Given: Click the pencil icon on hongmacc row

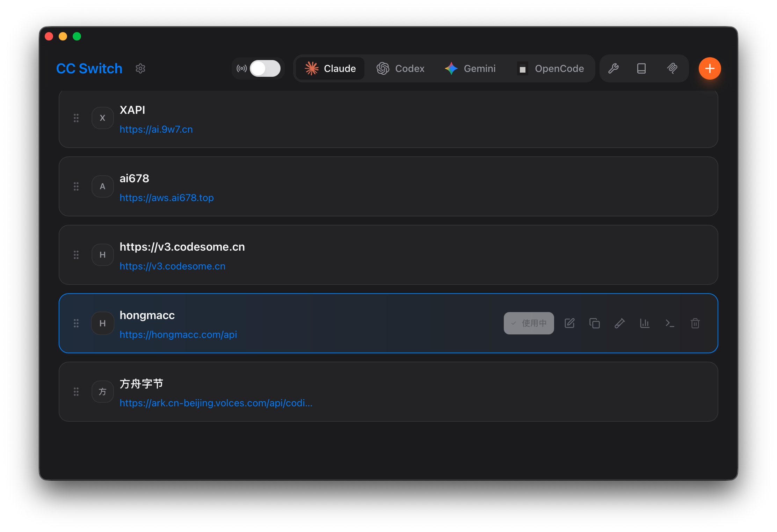Looking at the screenshot, I should 620,323.
